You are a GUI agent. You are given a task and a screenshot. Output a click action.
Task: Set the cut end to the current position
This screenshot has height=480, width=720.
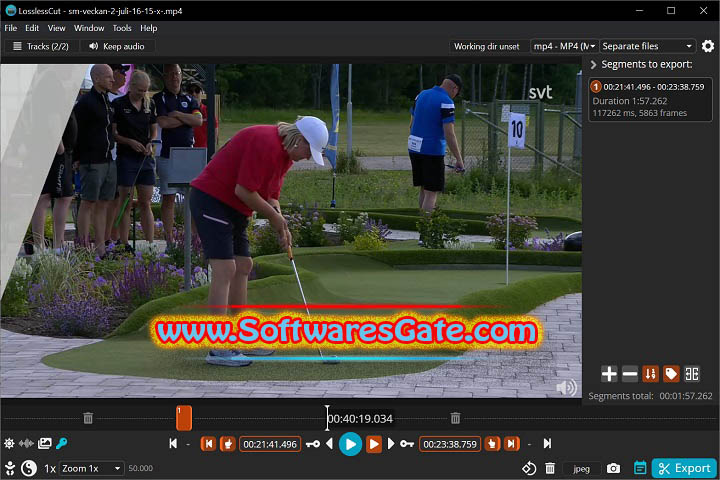[x=492, y=444]
